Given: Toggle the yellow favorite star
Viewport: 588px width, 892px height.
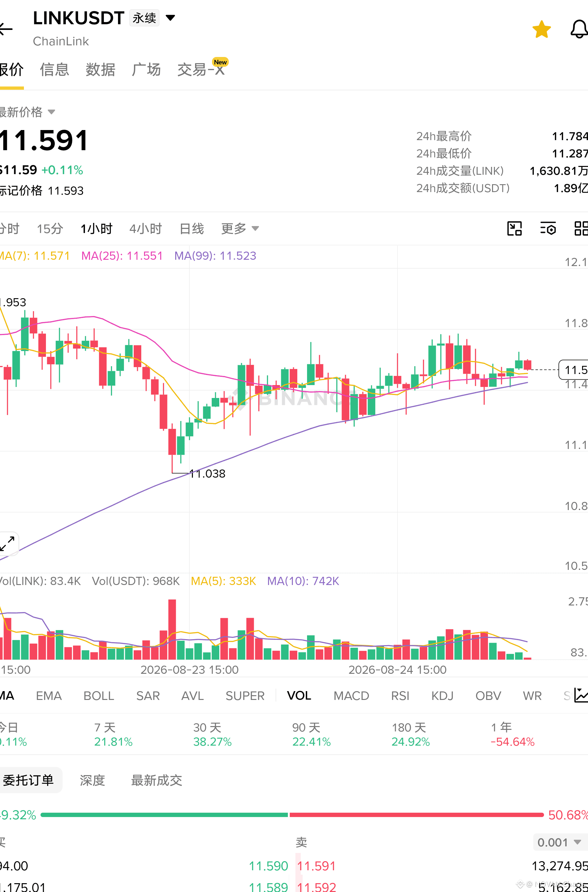Looking at the screenshot, I should click(541, 30).
